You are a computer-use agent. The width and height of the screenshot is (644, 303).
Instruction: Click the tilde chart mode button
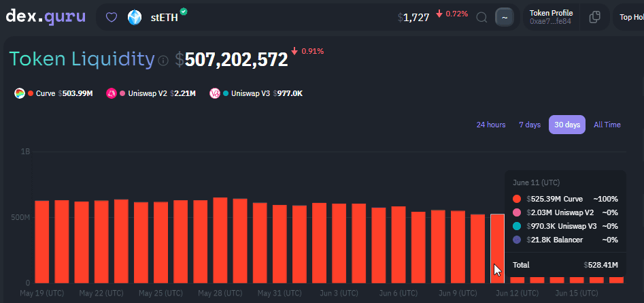[504, 17]
